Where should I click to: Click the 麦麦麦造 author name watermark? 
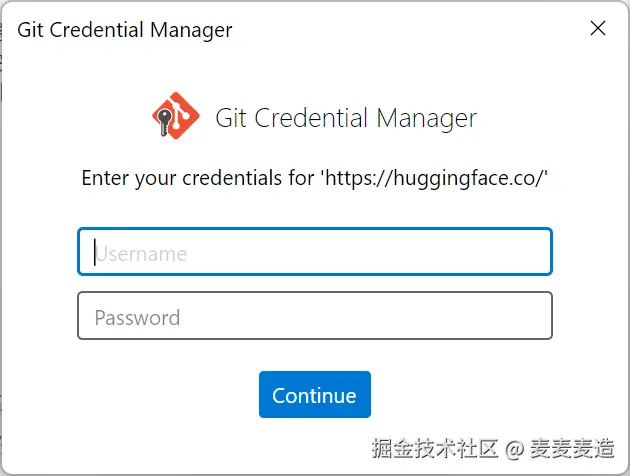pos(572,448)
